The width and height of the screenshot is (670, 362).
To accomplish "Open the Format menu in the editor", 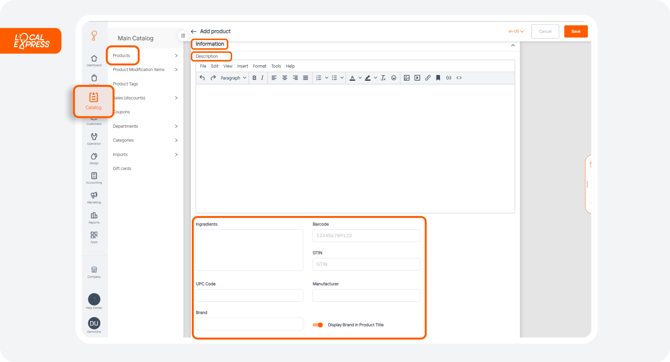I will coord(259,66).
